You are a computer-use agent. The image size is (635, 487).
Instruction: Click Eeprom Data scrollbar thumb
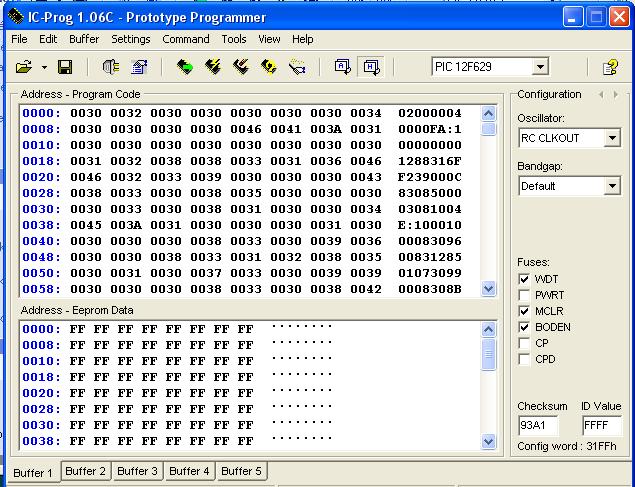point(489,354)
